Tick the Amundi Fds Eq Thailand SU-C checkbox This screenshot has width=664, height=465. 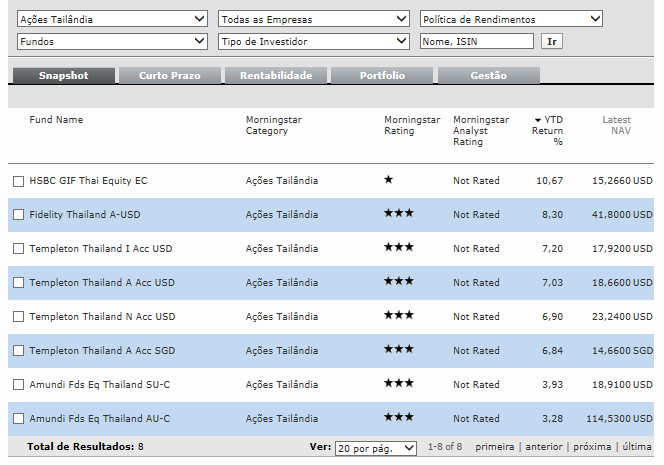pyautogui.click(x=18, y=385)
